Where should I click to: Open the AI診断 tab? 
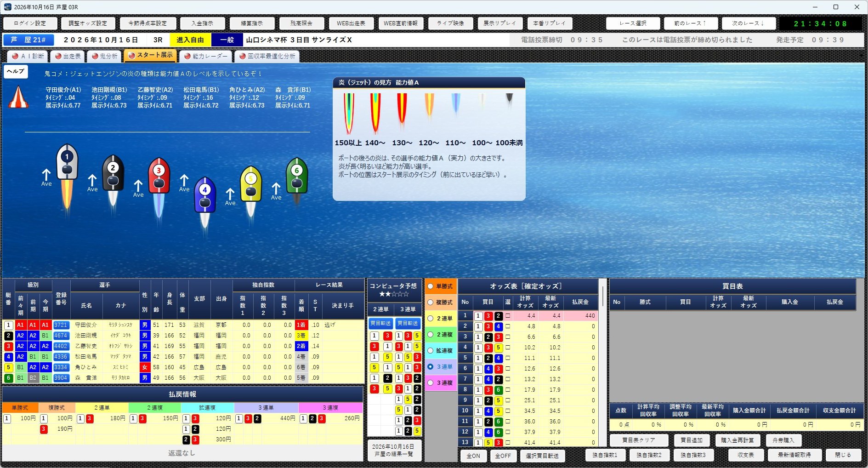28,56
